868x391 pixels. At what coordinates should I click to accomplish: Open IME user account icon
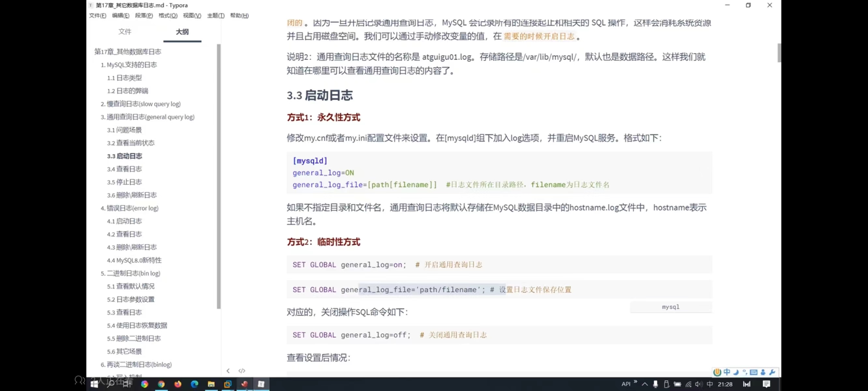click(x=763, y=372)
